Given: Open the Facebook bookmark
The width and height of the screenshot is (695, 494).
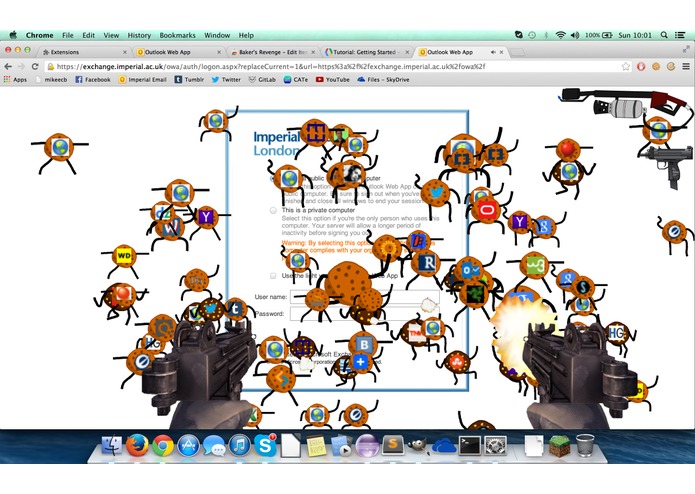Looking at the screenshot, I should click(93, 80).
